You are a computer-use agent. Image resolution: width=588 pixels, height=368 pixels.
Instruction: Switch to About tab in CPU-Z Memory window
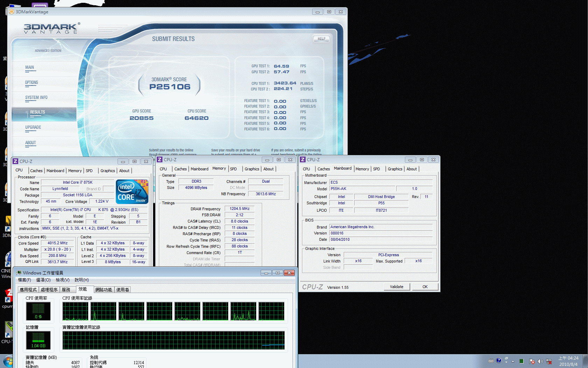coord(268,169)
